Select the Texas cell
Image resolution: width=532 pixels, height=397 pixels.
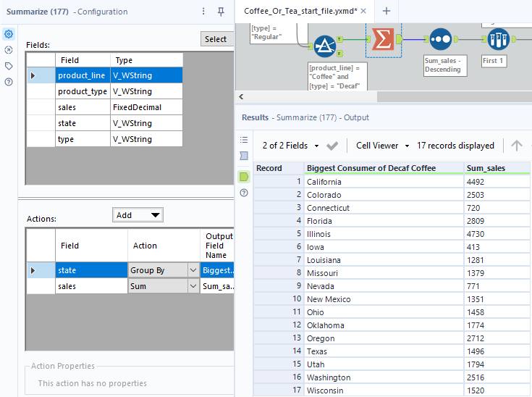point(384,351)
